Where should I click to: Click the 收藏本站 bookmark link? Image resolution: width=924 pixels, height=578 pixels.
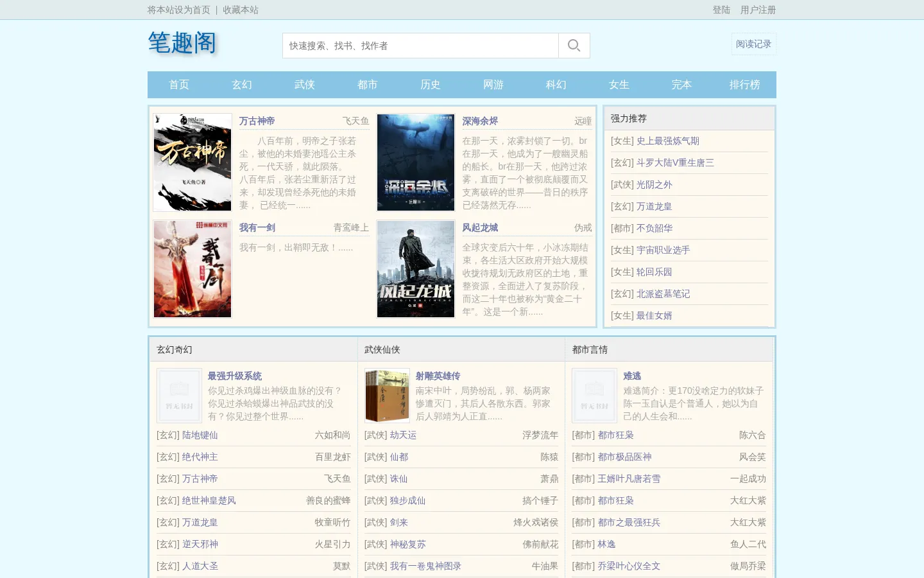[241, 10]
